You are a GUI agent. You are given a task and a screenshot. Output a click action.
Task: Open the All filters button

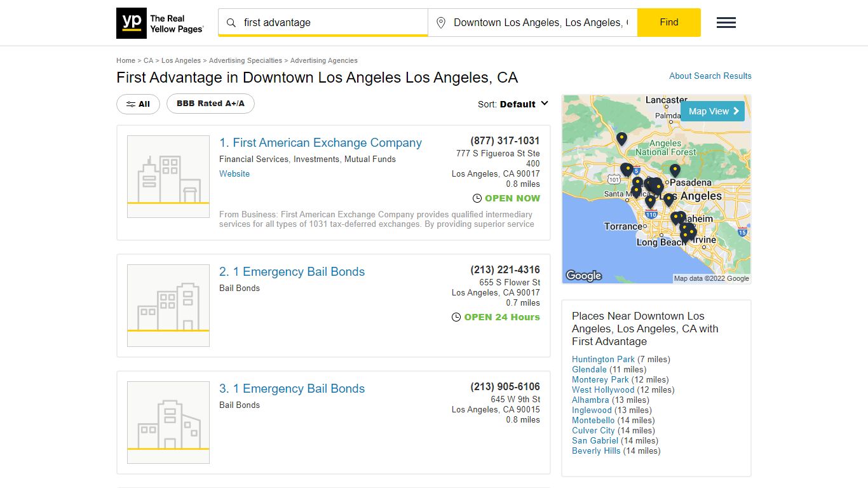coord(138,104)
